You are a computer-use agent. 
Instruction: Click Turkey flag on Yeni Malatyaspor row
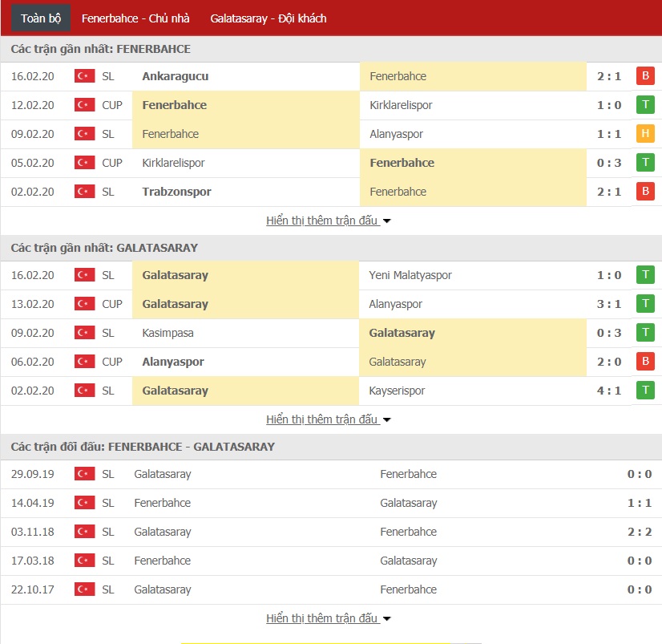(84, 275)
